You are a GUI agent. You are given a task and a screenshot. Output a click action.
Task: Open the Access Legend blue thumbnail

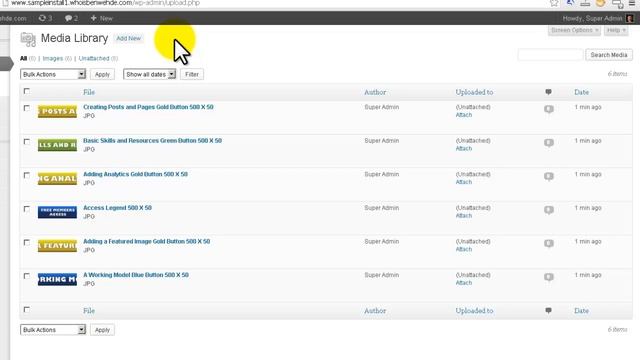(x=57, y=212)
